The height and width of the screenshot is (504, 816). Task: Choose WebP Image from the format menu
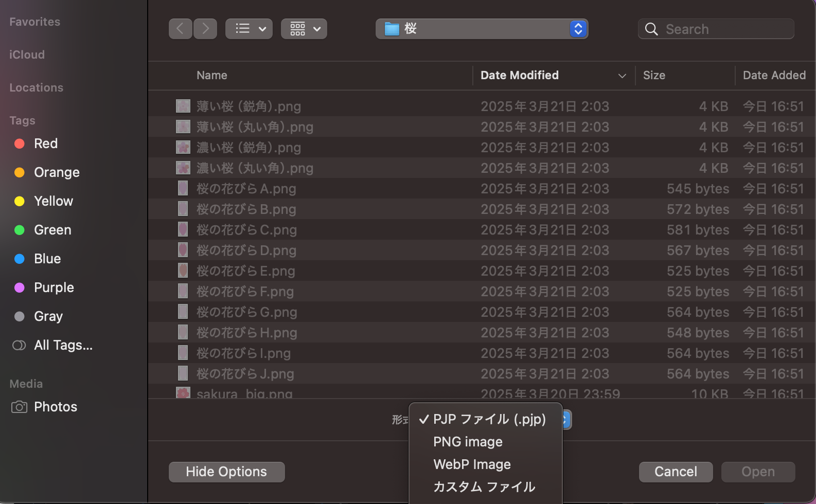[472, 464]
